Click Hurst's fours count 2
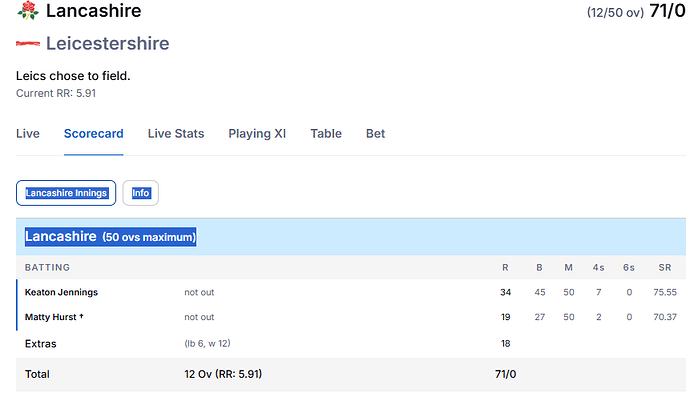The height and width of the screenshot is (397, 690). tap(598, 317)
